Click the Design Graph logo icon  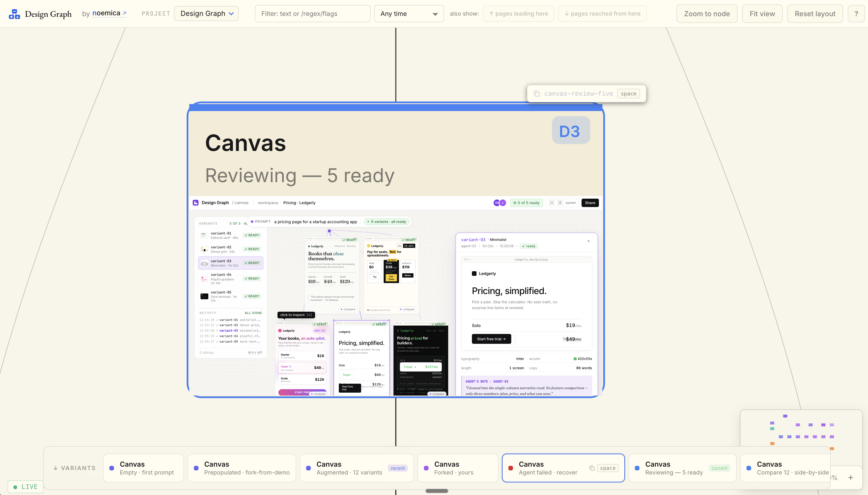(x=14, y=13)
